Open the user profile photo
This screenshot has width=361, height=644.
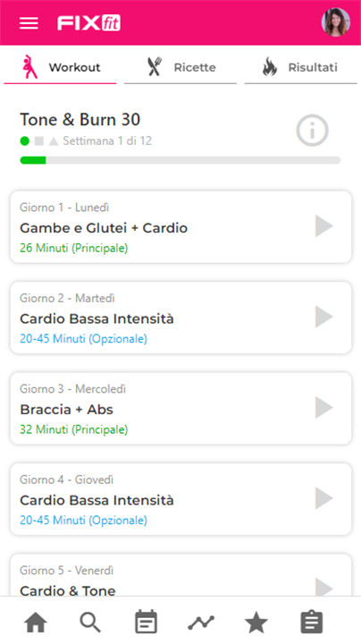336,22
